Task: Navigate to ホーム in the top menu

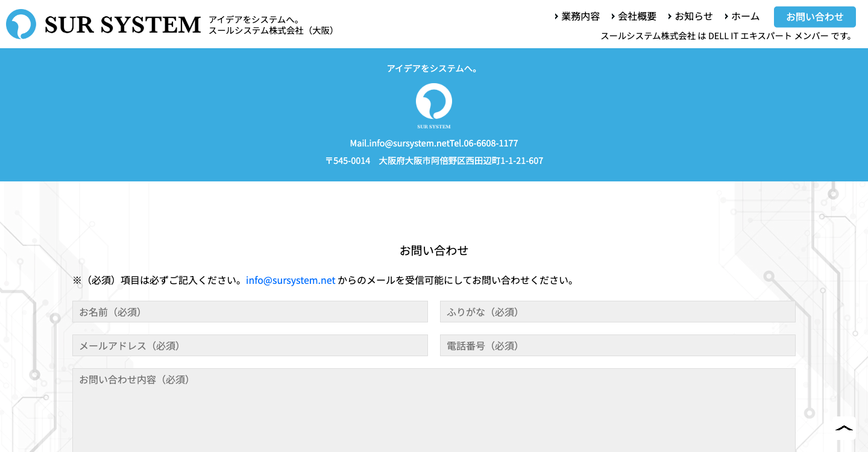Action: click(x=746, y=16)
